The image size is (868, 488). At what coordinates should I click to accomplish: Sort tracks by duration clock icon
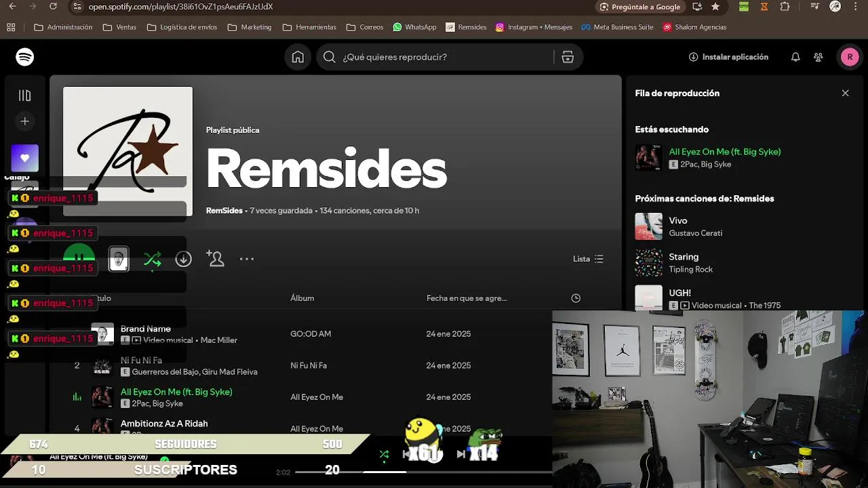click(576, 298)
